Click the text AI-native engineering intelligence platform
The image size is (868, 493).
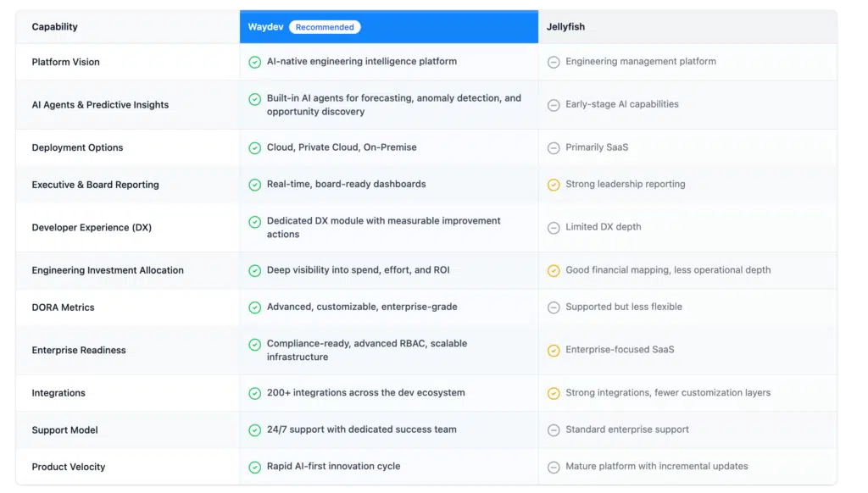(361, 62)
